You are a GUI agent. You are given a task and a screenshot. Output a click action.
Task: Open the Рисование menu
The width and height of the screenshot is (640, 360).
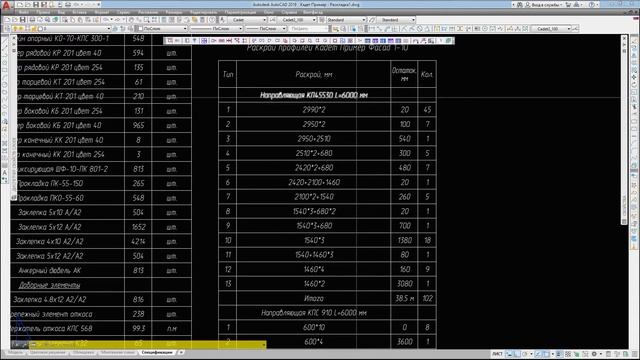pos(147,12)
